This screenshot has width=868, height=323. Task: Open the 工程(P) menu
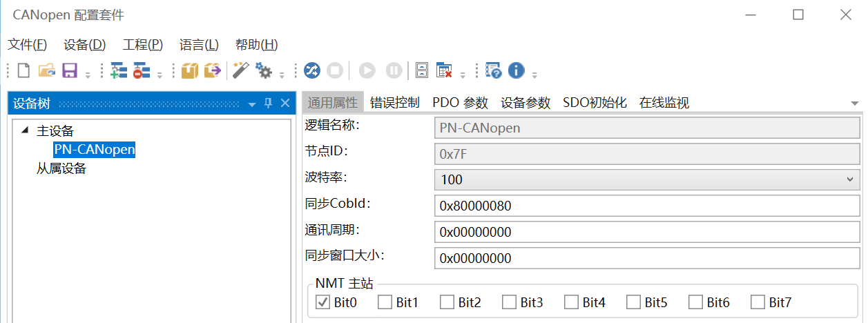tap(142, 45)
